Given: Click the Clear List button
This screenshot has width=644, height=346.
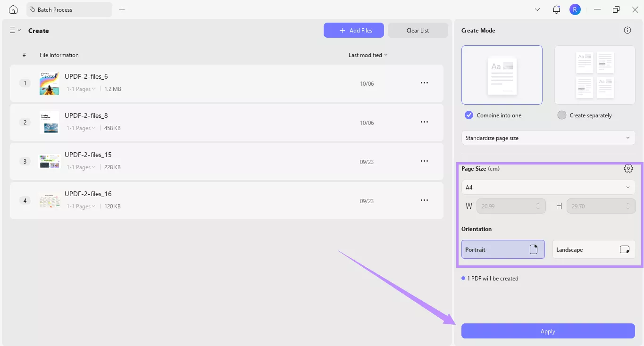Looking at the screenshot, I should tap(417, 30).
